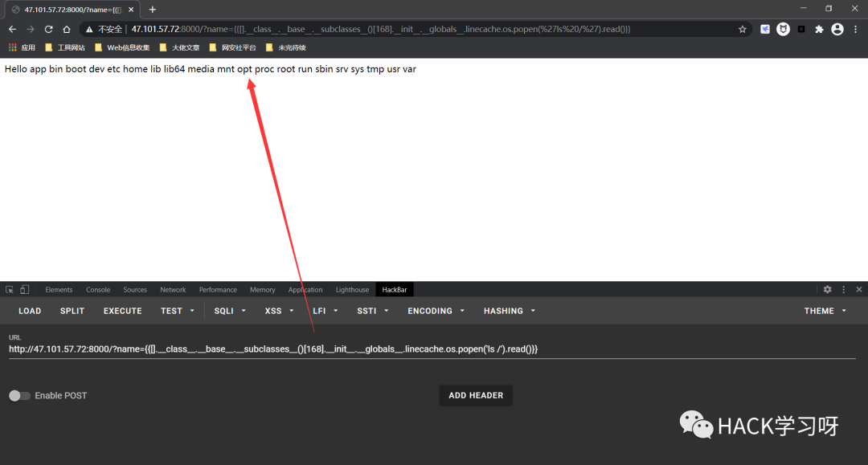This screenshot has height=465, width=868.
Task: Switch to the Sources tab
Action: pyautogui.click(x=135, y=290)
